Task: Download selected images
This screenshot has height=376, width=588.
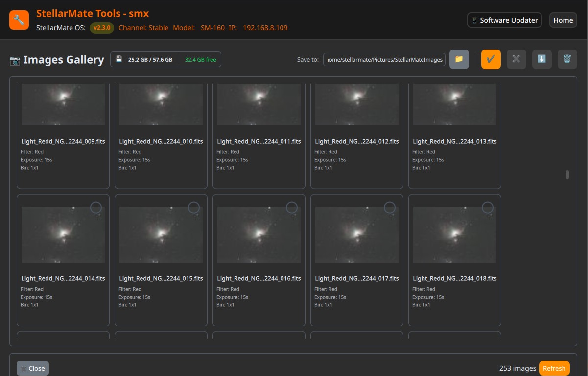Action: (541, 59)
